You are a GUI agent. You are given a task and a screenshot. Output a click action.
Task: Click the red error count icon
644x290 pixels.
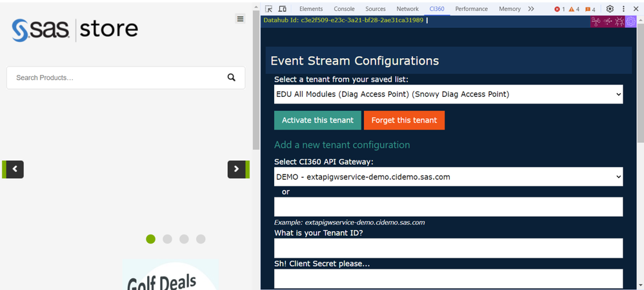point(559,9)
